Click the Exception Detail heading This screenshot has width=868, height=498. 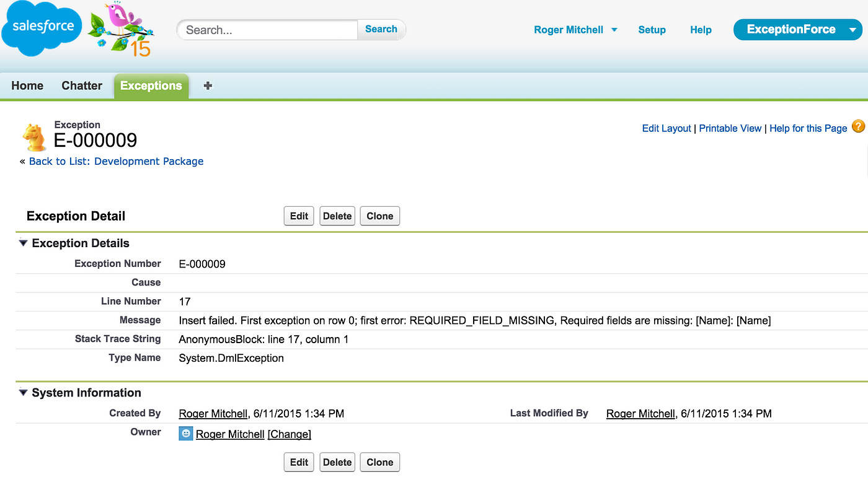[76, 216]
